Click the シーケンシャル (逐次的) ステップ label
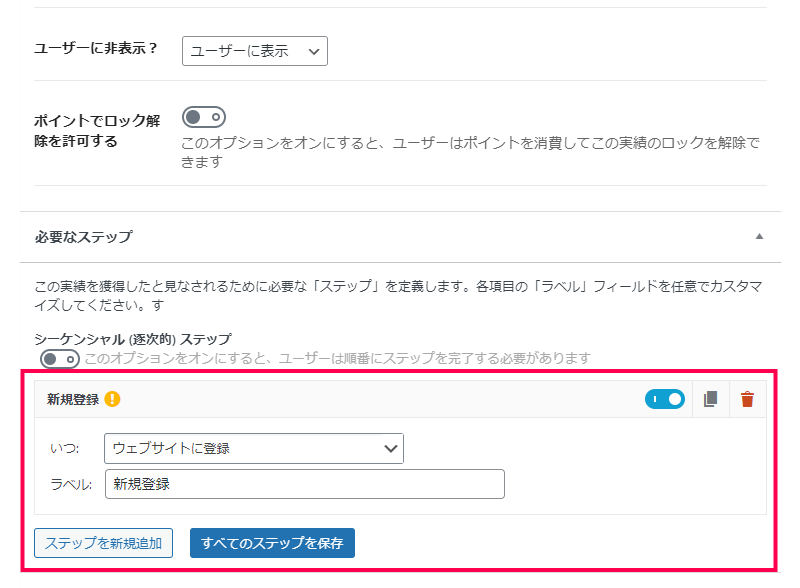 click(x=133, y=339)
